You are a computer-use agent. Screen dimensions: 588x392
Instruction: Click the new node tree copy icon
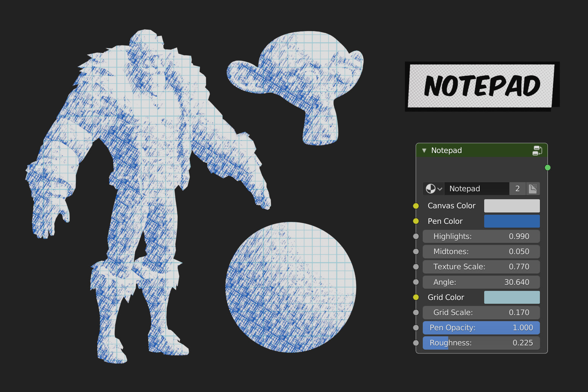click(x=533, y=189)
